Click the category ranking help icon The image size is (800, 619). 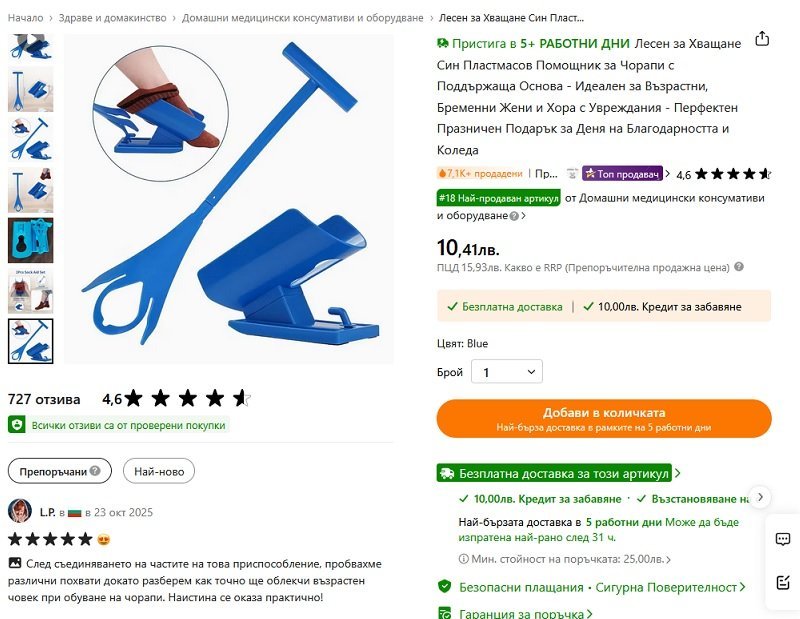(514, 216)
